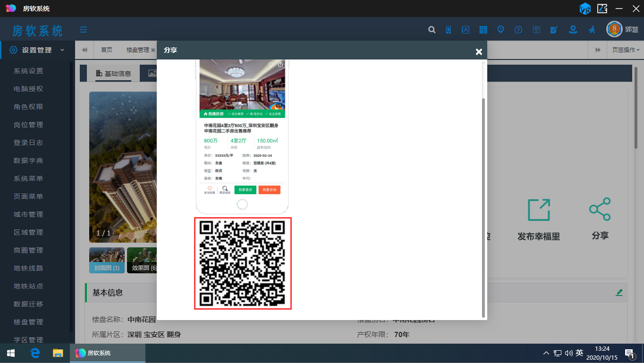Viewport: 644px width, 363px height.
Task: Click the volume icon in system tray
Action: point(568,353)
